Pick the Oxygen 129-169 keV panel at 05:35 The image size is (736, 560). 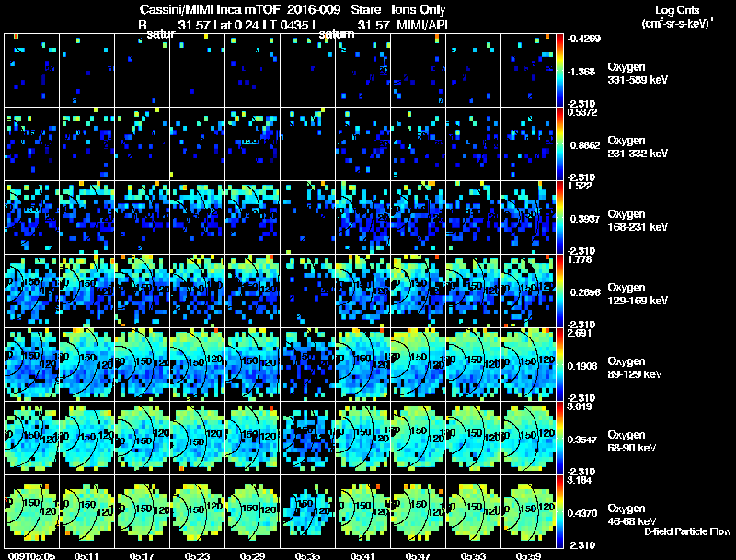point(308,291)
